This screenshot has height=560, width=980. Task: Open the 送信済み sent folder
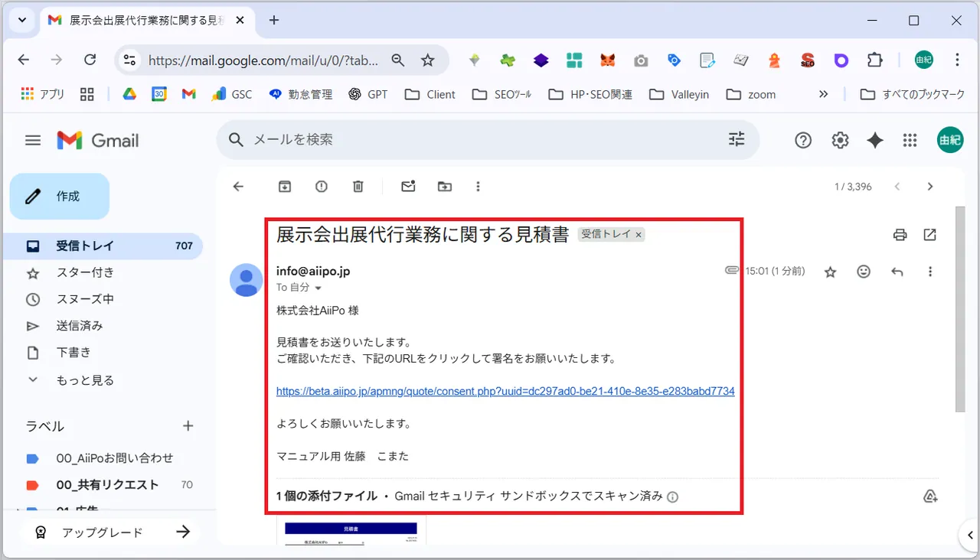pos(80,326)
